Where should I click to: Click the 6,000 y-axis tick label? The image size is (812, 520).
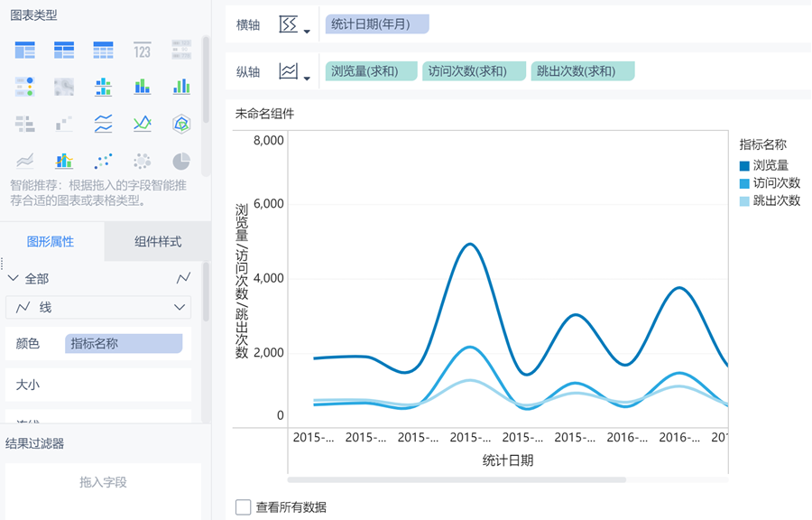(x=268, y=203)
